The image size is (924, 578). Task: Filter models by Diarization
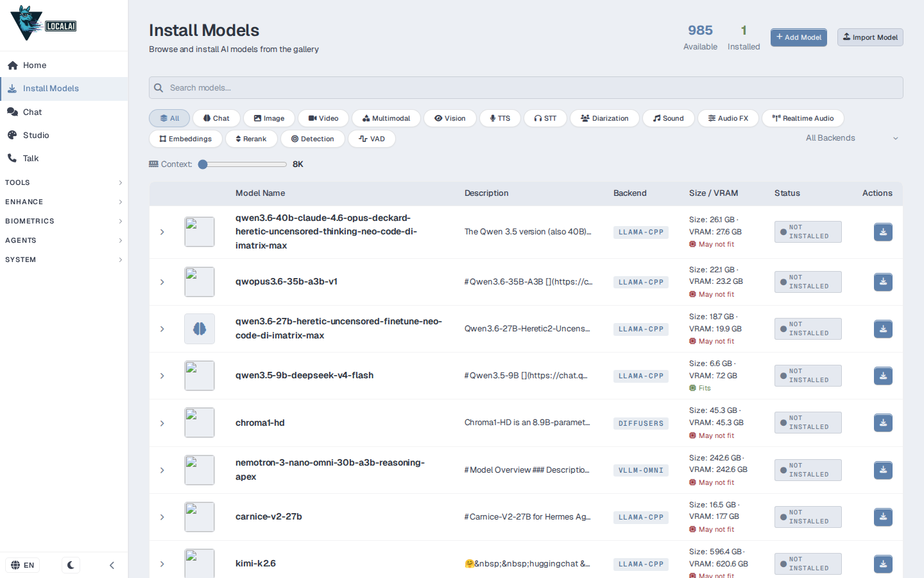point(604,118)
